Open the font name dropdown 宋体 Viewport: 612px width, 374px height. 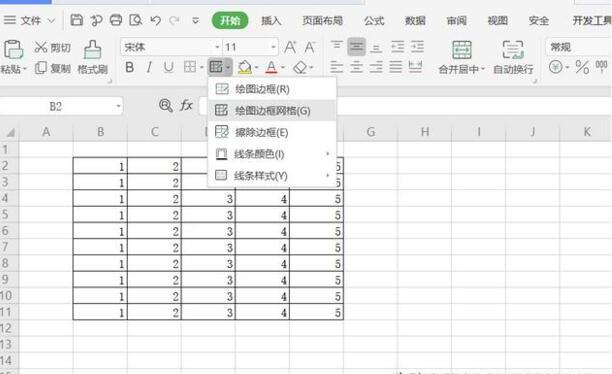pyautogui.click(x=217, y=47)
